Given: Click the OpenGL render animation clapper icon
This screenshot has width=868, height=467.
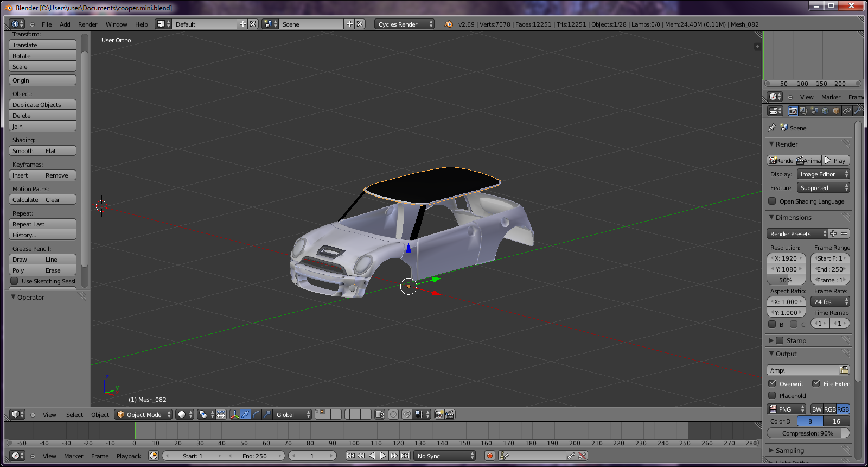Looking at the screenshot, I should click(x=450, y=414).
